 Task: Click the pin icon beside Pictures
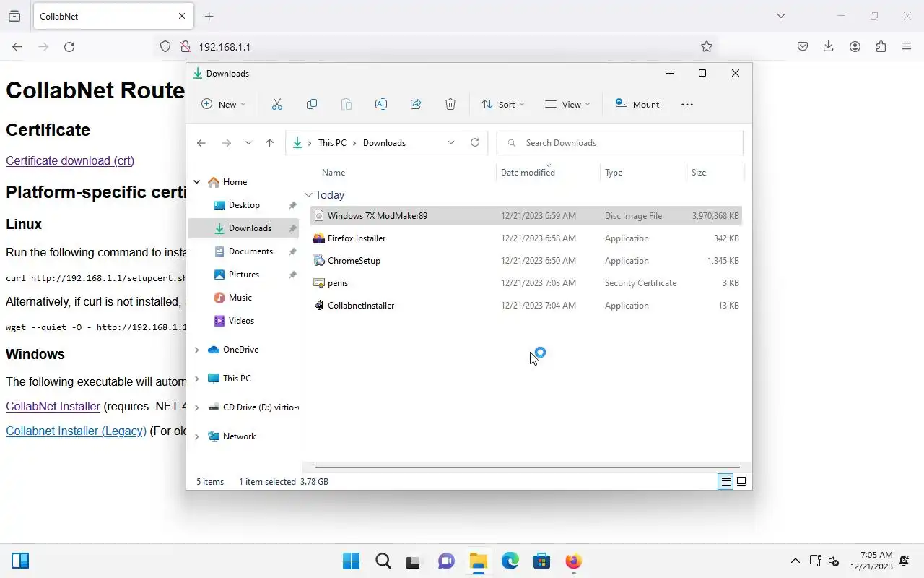(x=292, y=275)
